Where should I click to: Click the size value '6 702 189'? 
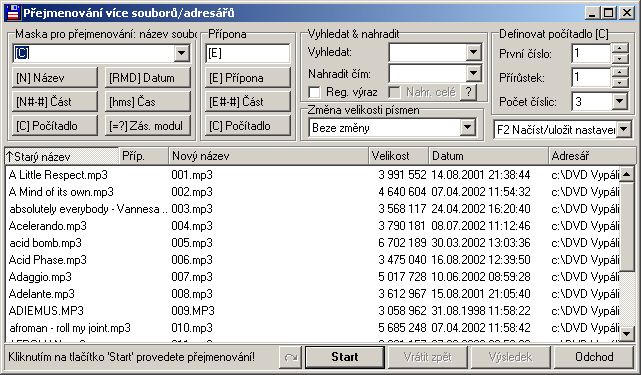[x=402, y=243]
